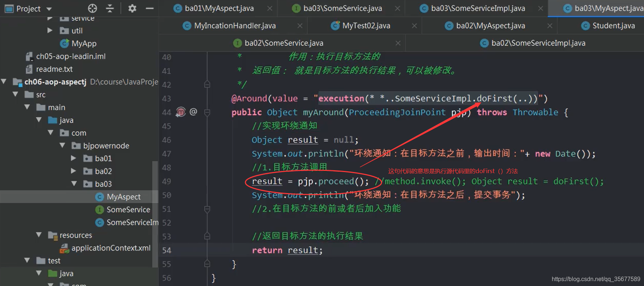
Task: Collapse the ch06-aop-aspectj module arrow
Action: [x=4, y=82]
